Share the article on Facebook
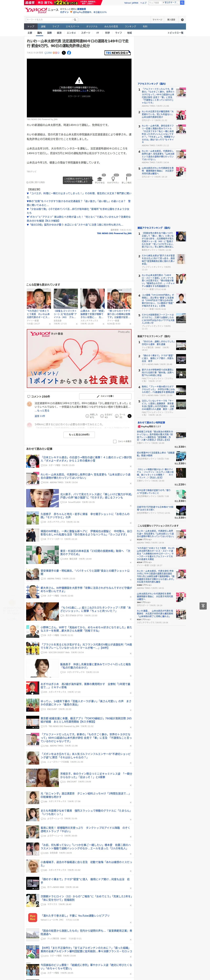Image resolution: width=210 pixels, height=980 pixels. pos(69,53)
